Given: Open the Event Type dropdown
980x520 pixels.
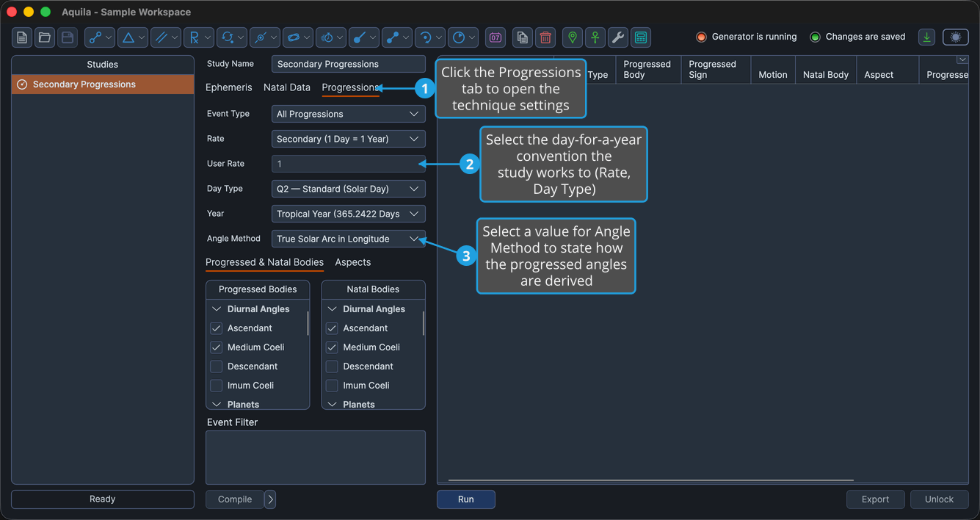Looking at the screenshot, I should coord(348,114).
